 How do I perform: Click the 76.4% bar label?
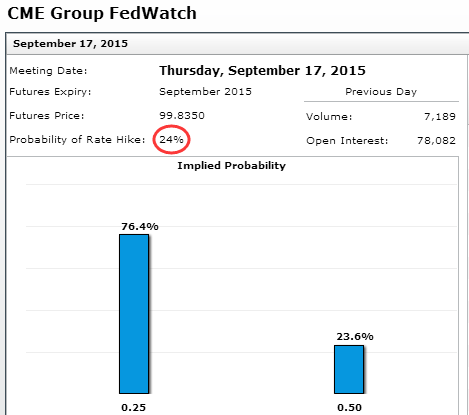point(140,227)
